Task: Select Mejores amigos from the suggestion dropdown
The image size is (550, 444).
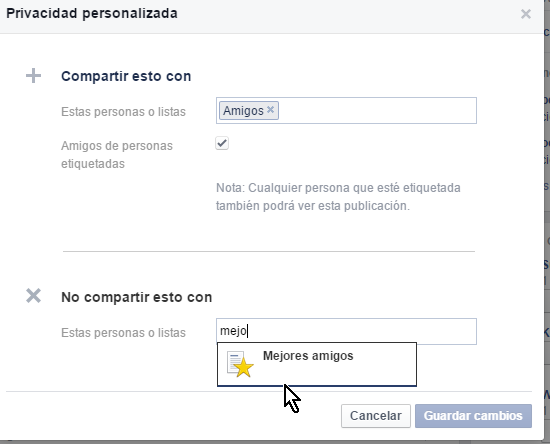Action: [317, 364]
